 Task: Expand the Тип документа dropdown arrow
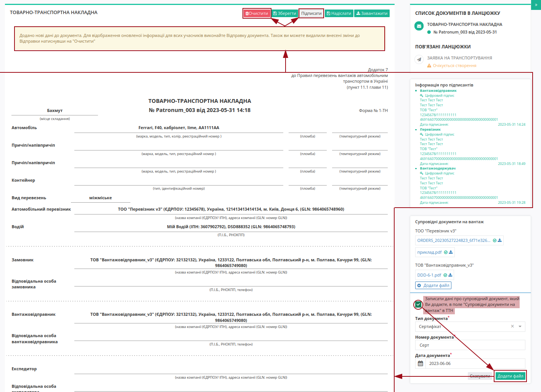[520, 326]
